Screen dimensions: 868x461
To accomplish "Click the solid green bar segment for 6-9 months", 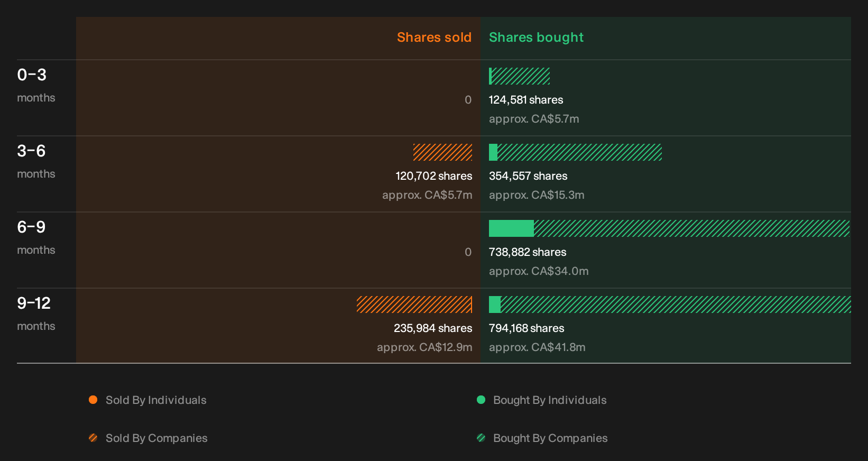I will 511,228.
